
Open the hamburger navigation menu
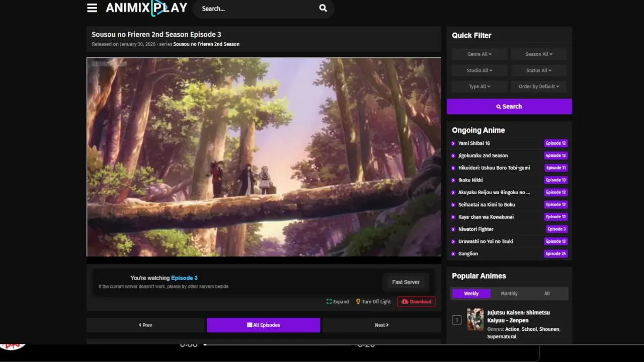point(92,8)
